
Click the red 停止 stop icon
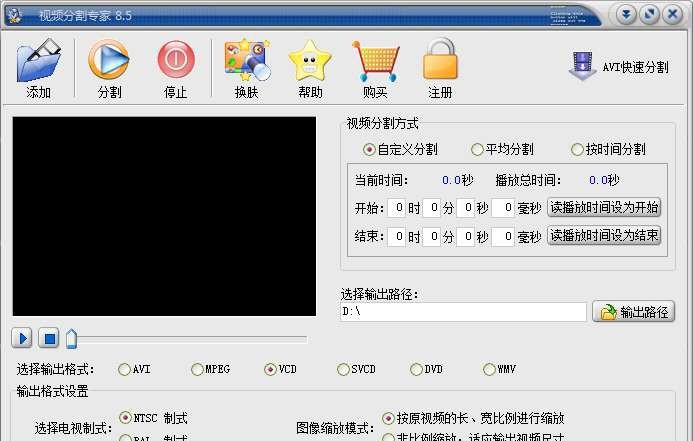click(x=176, y=60)
